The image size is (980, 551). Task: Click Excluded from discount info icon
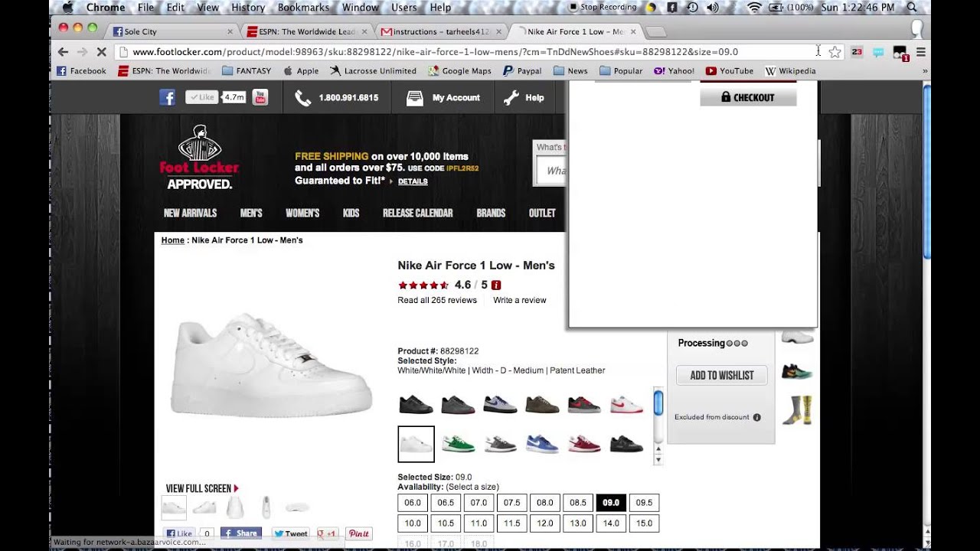[x=757, y=417]
